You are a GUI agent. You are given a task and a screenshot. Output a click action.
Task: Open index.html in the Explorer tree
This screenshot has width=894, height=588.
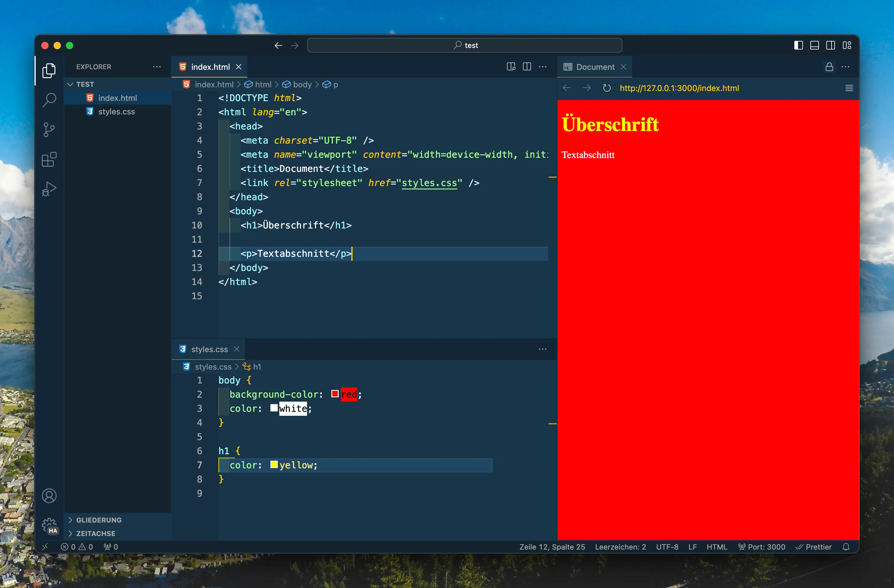coord(117,98)
